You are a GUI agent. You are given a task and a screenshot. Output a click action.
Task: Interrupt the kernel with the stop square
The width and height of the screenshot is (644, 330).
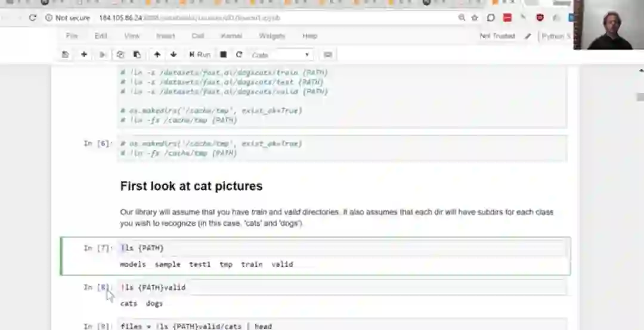[x=224, y=55]
